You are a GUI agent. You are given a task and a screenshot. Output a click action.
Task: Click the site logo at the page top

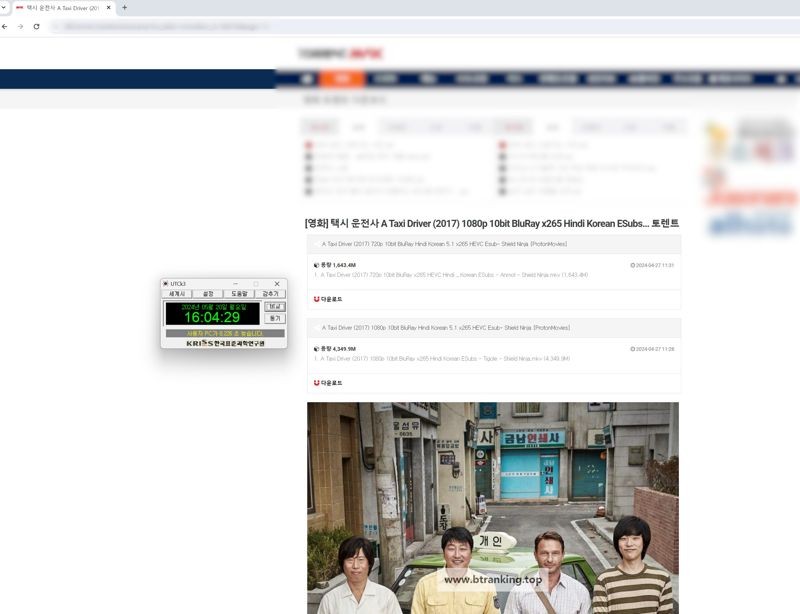(340, 54)
